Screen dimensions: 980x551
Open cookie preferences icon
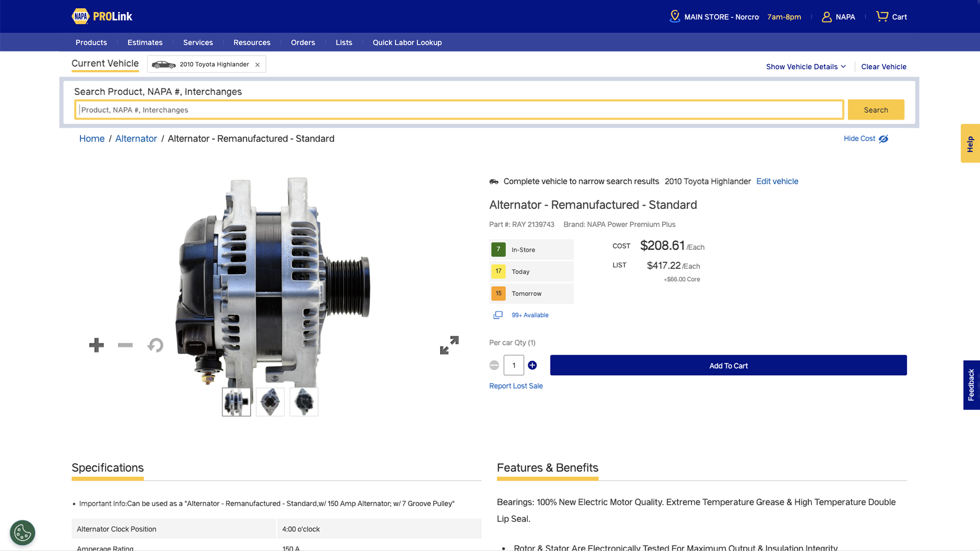click(x=22, y=533)
